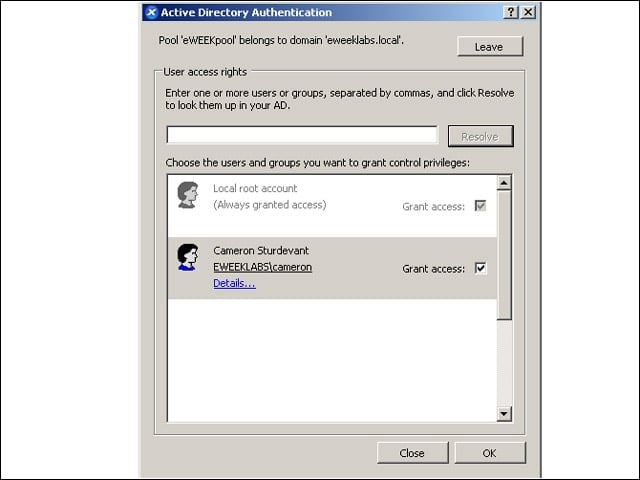The height and width of the screenshot is (480, 640).
Task: Click the Local root account Grant access checkbox
Action: [480, 206]
